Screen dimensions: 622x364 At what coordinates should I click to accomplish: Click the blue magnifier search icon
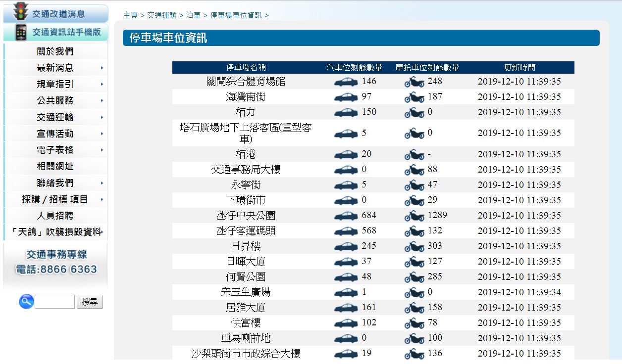pyautogui.click(x=26, y=301)
